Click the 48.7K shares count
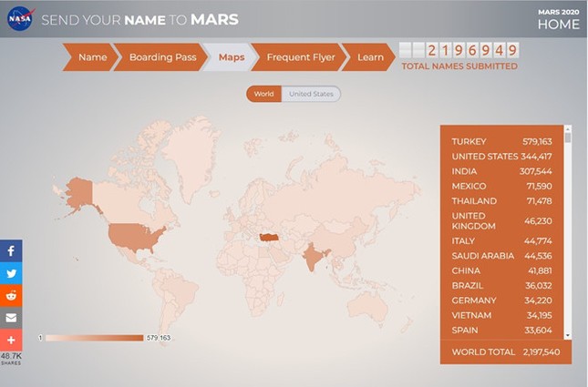 pyautogui.click(x=11, y=358)
